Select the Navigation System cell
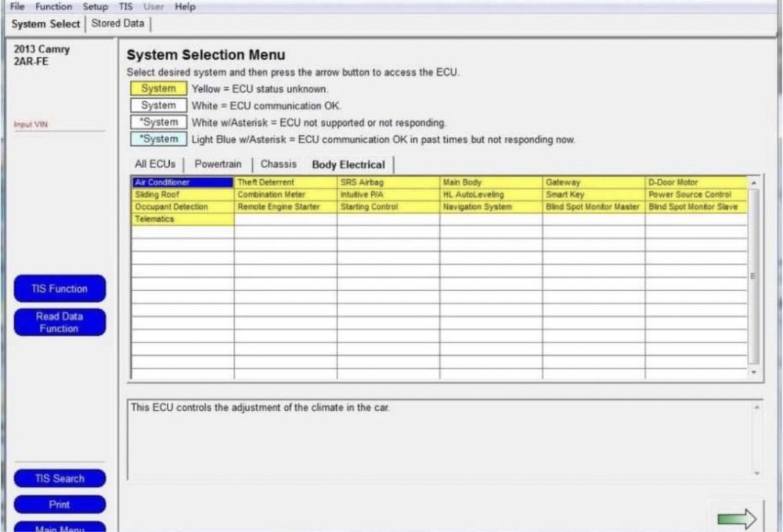The image size is (783, 532). pyautogui.click(x=491, y=207)
